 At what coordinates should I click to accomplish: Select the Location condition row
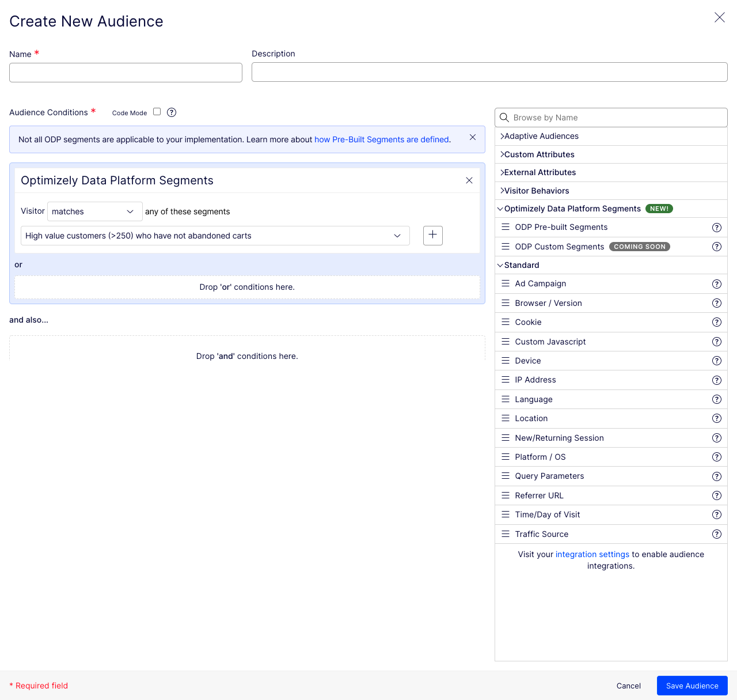pyautogui.click(x=611, y=418)
